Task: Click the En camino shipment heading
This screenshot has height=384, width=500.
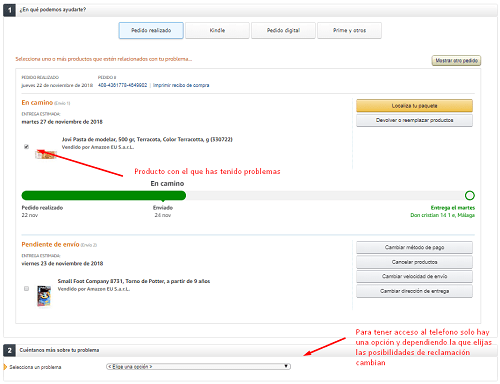Action: 37,103
